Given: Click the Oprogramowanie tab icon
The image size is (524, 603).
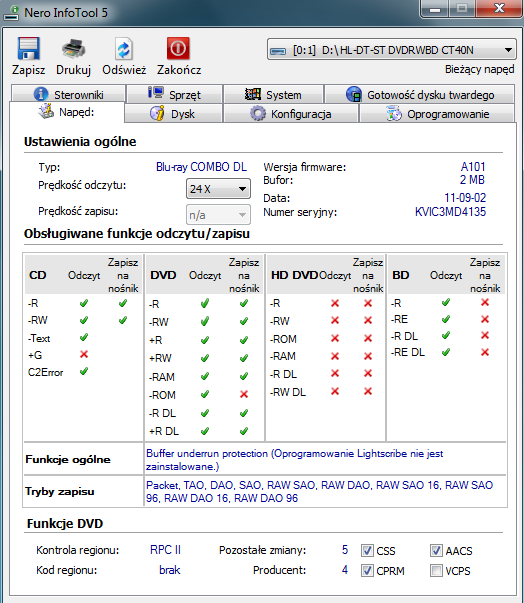Looking at the screenshot, I should click(393, 114).
